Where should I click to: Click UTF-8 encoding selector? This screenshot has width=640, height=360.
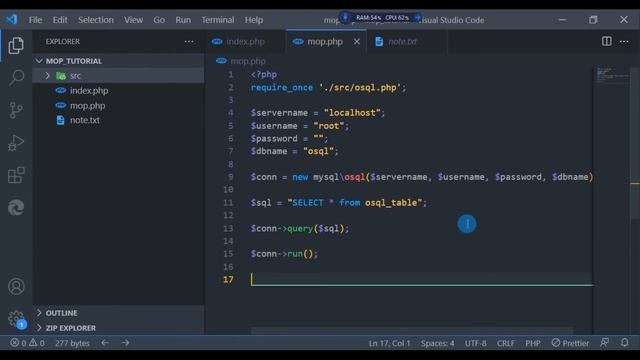476,343
